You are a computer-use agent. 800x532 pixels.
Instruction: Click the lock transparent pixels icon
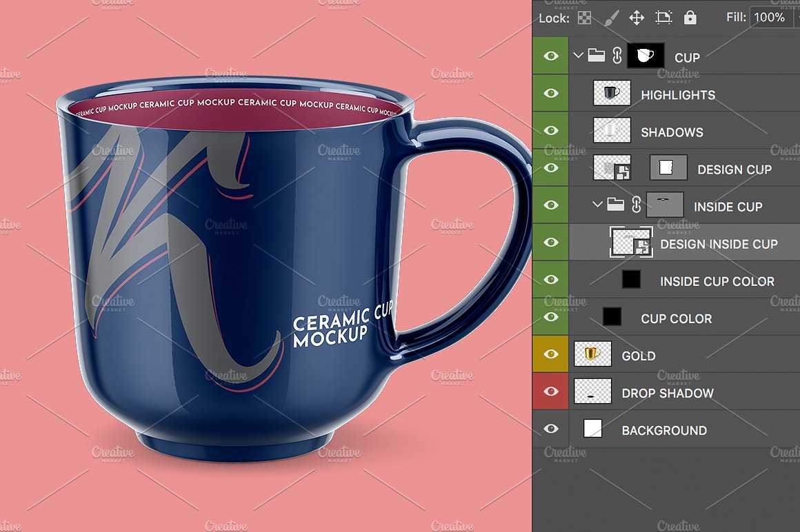584,17
